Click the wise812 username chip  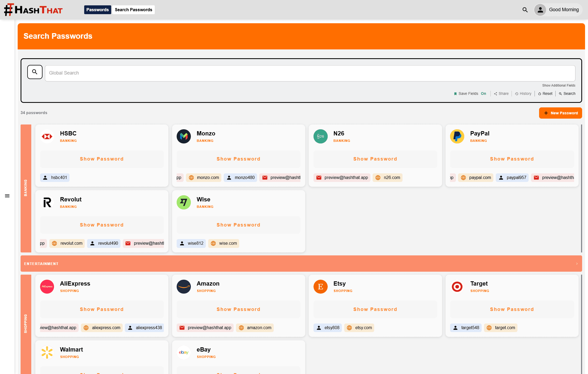(191, 243)
